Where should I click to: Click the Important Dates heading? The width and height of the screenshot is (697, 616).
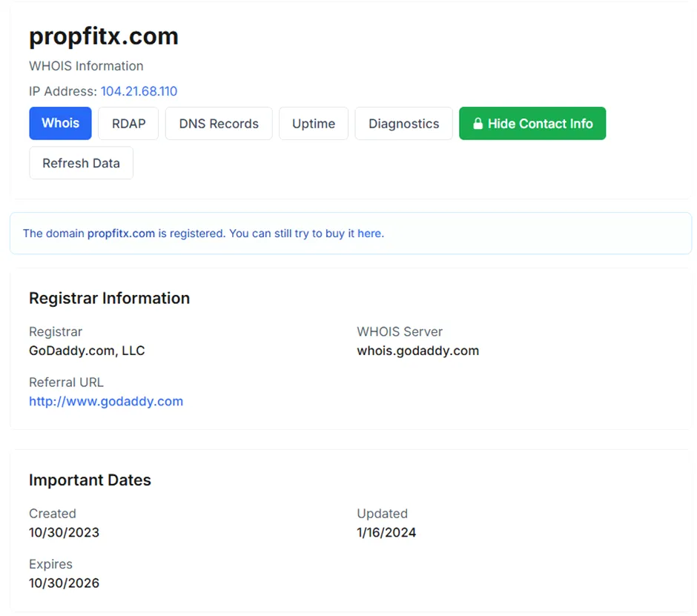pyautogui.click(x=90, y=480)
